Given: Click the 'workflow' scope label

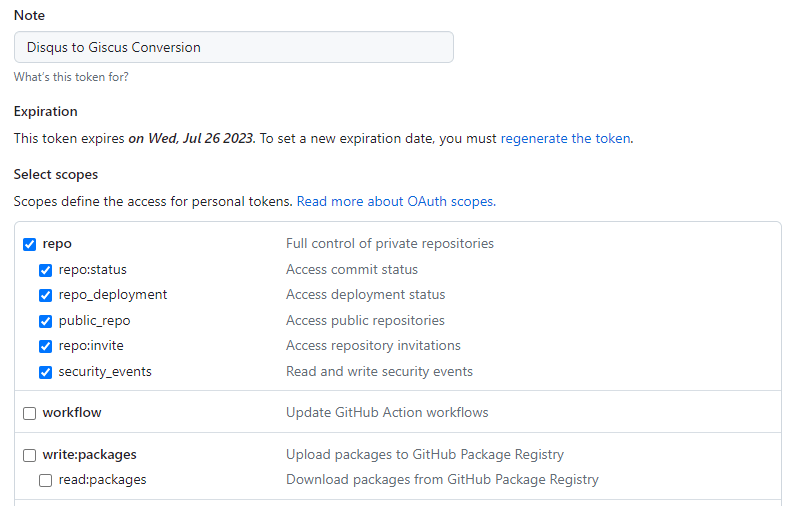Looking at the screenshot, I should click(72, 413).
